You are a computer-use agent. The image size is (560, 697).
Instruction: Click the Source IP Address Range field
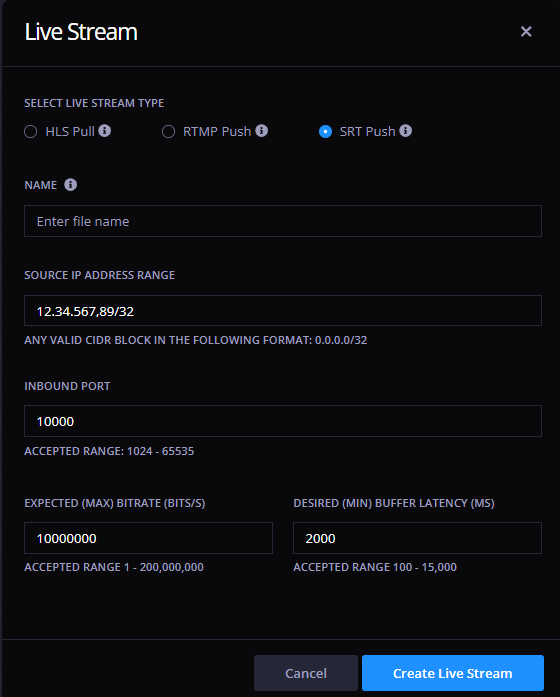pos(283,311)
